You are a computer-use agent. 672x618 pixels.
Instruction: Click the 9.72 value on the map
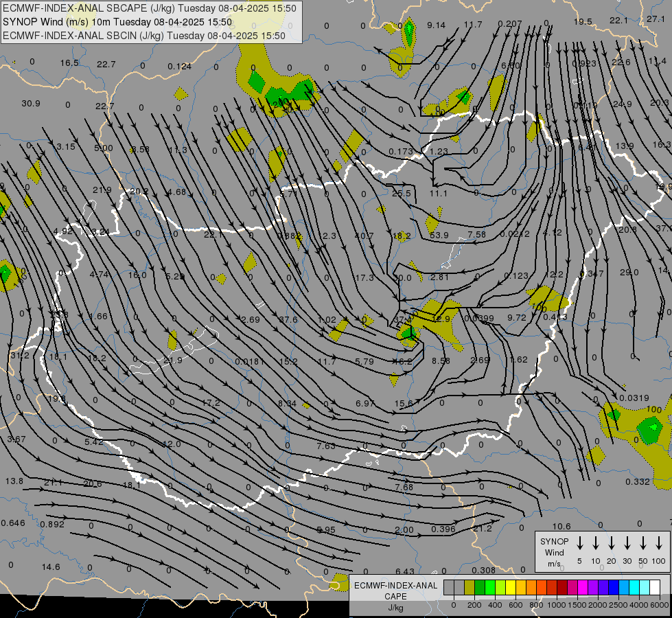click(516, 318)
